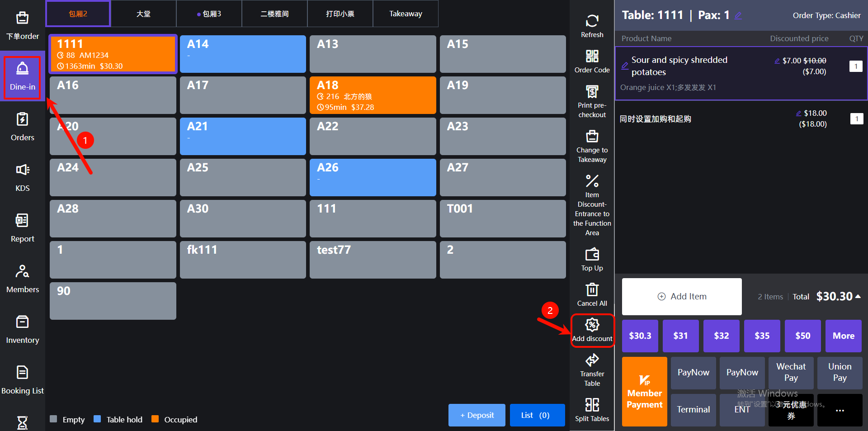Open Split Tables icon
Viewport: 868px width, 431px height.
(592, 405)
